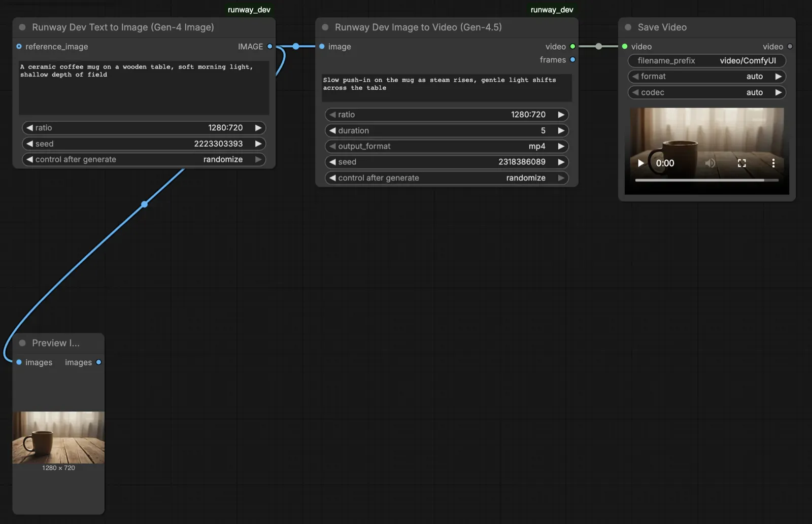Select previous control after generate option, Image to Video
The image size is (812, 524).
pyautogui.click(x=332, y=178)
